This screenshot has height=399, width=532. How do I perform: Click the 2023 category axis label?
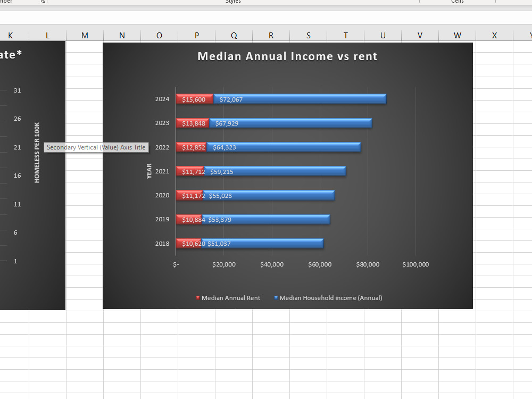[x=162, y=123]
